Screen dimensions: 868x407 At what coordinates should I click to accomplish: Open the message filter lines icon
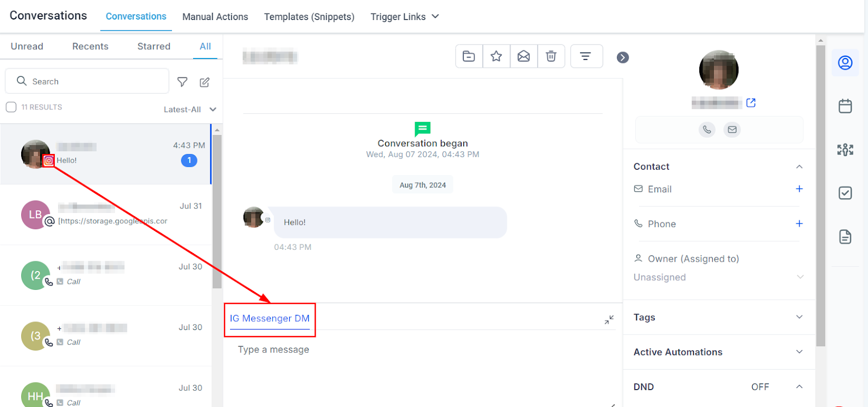[586, 56]
